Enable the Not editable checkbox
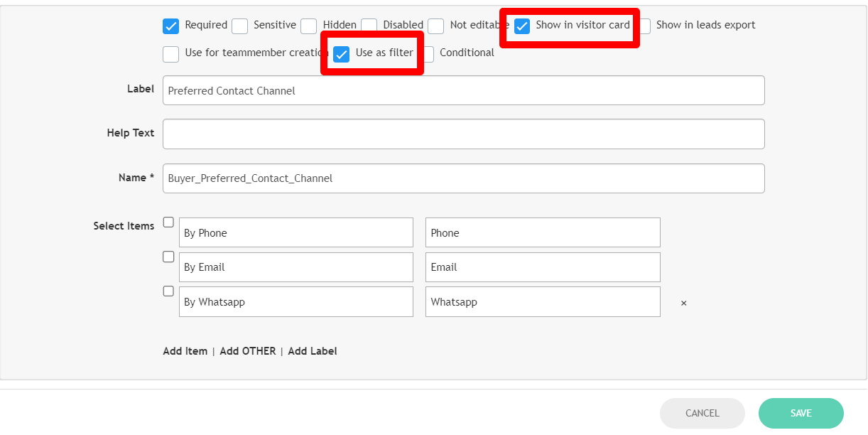 point(436,26)
